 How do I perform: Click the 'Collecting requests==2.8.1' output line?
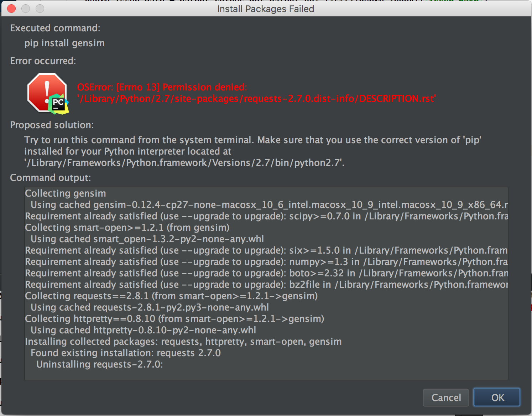pyautogui.click(x=171, y=296)
